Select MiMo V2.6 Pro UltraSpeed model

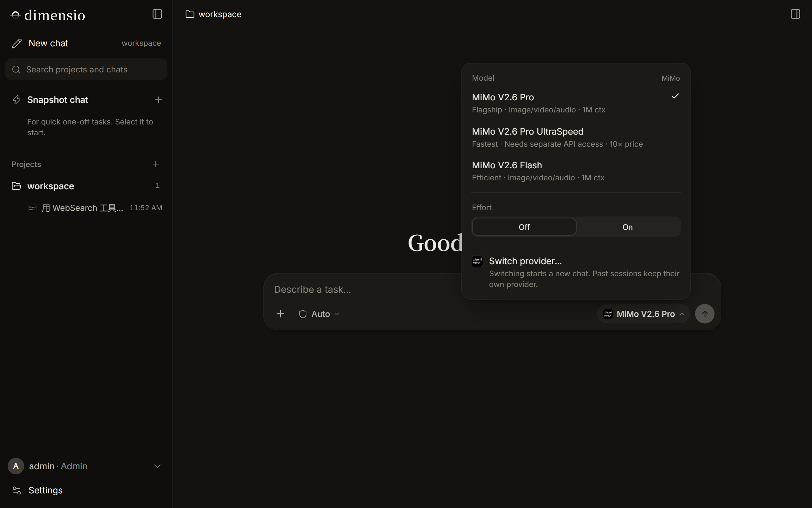tap(576, 137)
